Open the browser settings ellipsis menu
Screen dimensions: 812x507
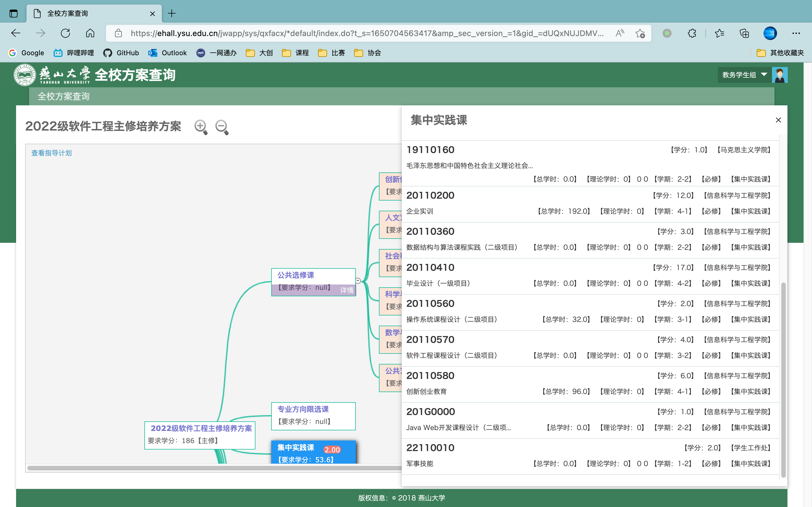tap(796, 33)
